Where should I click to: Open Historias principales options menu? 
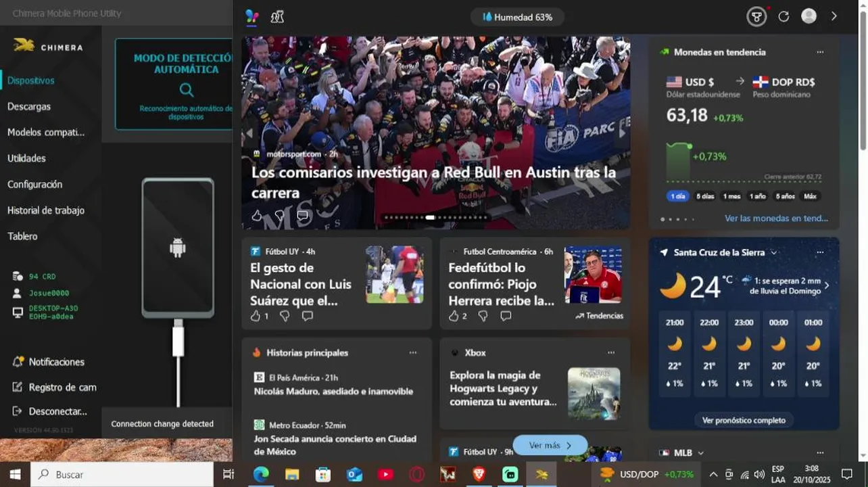pyautogui.click(x=413, y=352)
